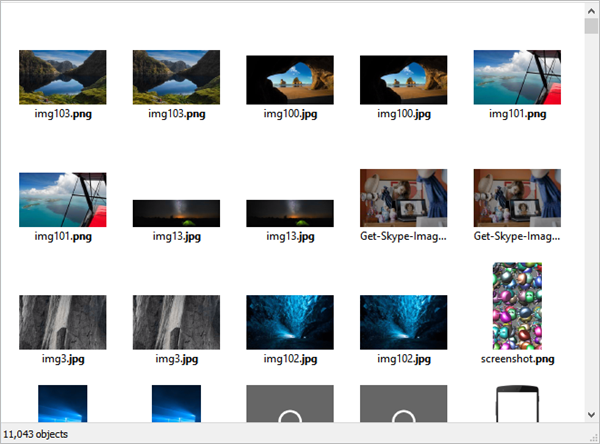This screenshot has width=600, height=444.
Task: Pick the left img13.jpg night tent thumbnail
Action: click(x=176, y=213)
